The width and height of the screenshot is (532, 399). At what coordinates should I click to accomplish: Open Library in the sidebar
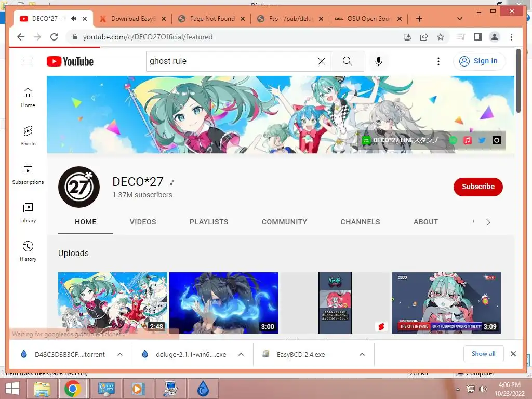coord(28,212)
